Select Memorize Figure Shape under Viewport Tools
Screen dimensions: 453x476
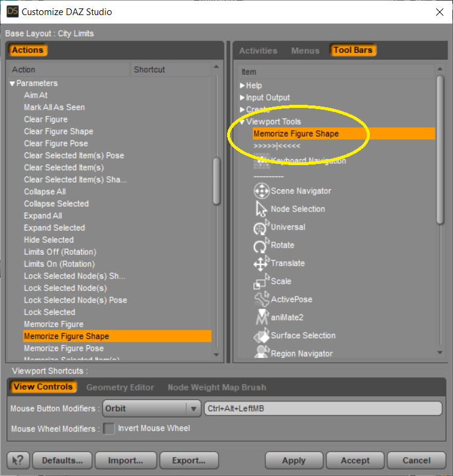click(344, 134)
